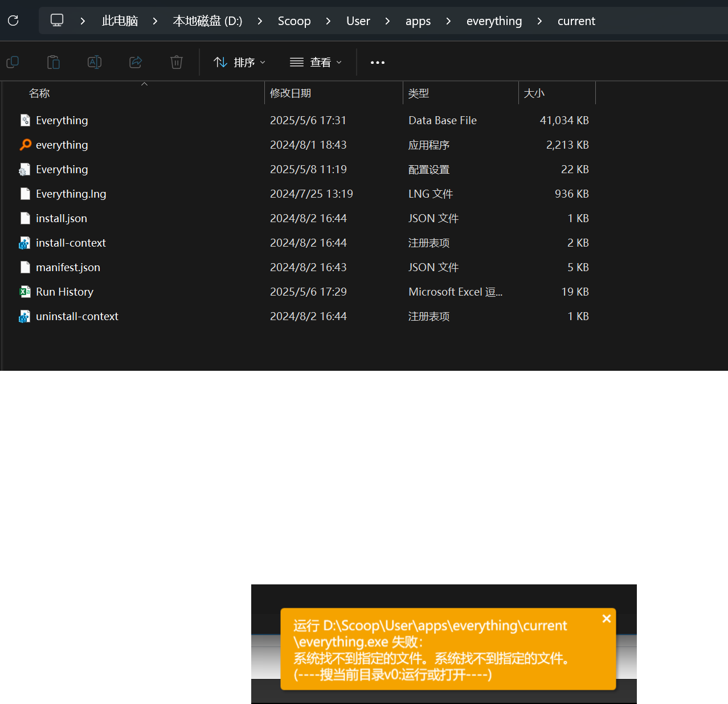The height and width of the screenshot is (704, 728).
Task: Expand chevron after User breadcrumb
Action: pyautogui.click(x=387, y=21)
